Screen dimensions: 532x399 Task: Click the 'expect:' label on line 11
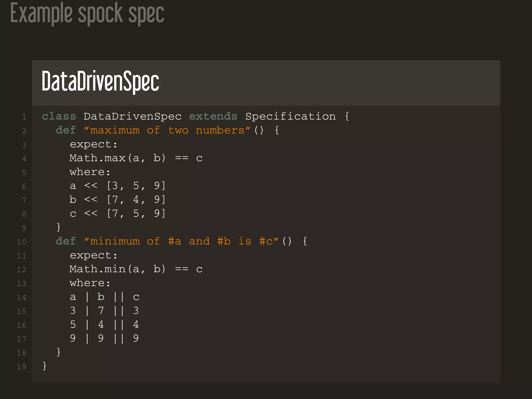[94, 255]
